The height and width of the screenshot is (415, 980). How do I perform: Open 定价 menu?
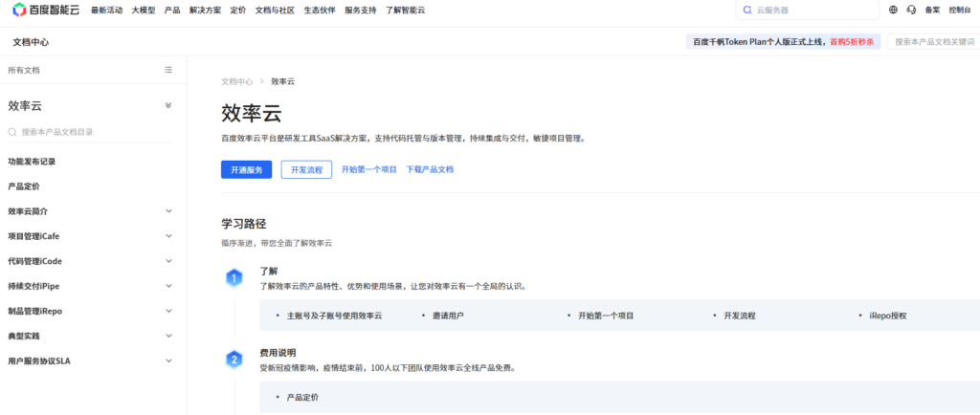238,10
